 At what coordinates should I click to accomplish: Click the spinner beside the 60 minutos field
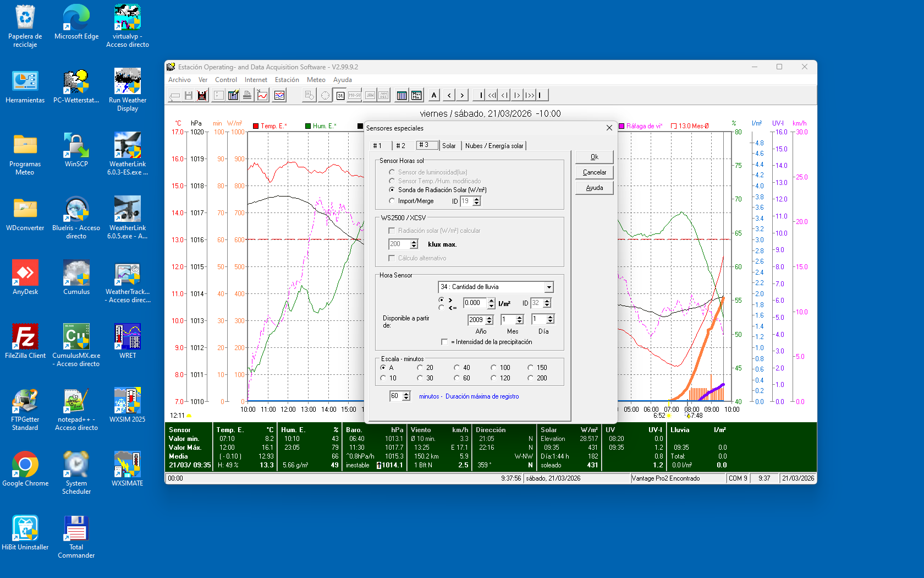pyautogui.click(x=406, y=396)
